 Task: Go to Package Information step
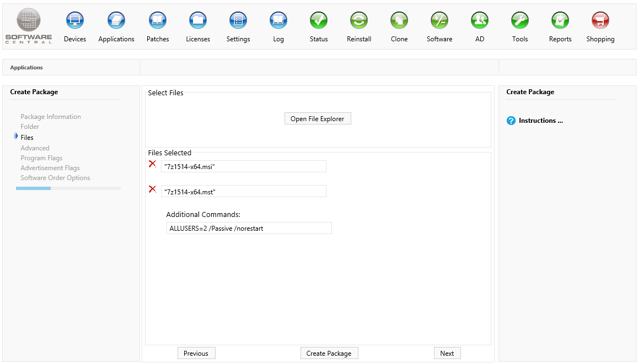pos(51,117)
